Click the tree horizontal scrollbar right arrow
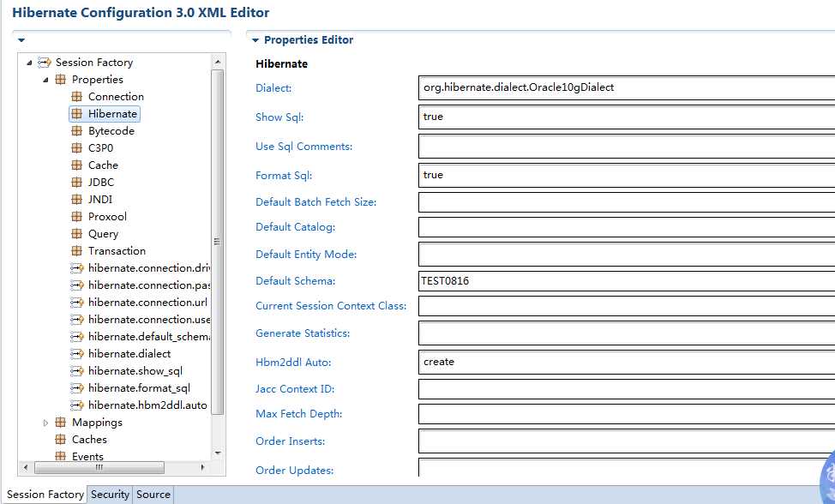 pyautogui.click(x=202, y=468)
